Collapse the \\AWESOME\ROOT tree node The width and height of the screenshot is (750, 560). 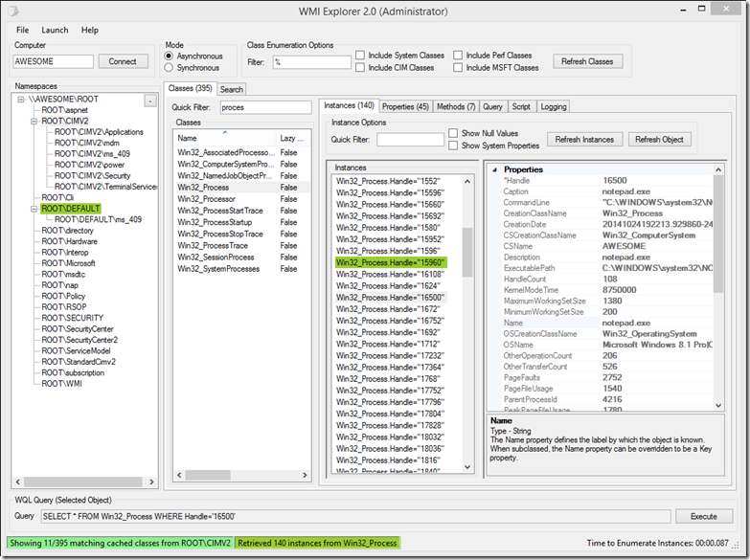point(20,100)
